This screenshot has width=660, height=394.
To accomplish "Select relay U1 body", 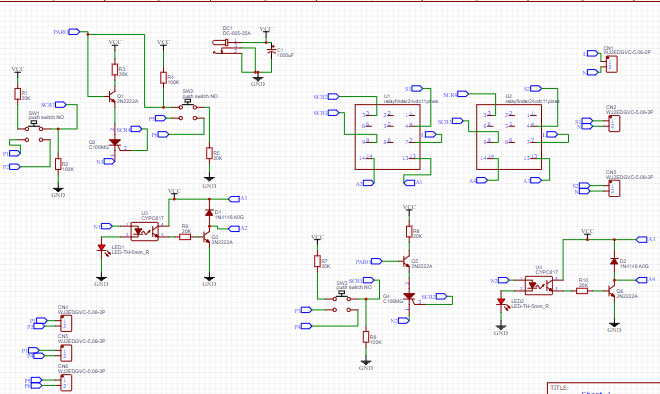I will click(x=388, y=137).
